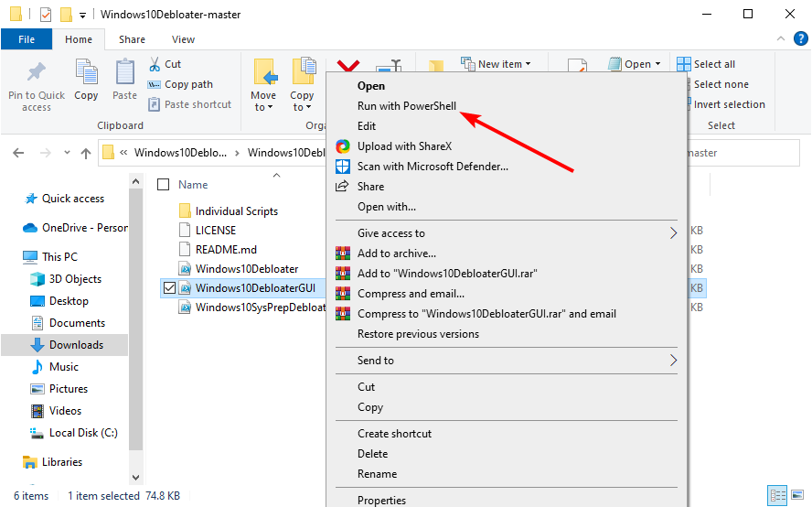The image size is (812, 507).
Task: Click the Move to folder icon
Action: point(265,71)
